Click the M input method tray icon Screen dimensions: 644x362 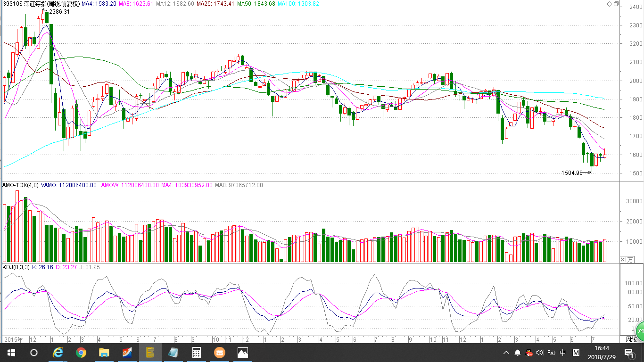[576, 353]
